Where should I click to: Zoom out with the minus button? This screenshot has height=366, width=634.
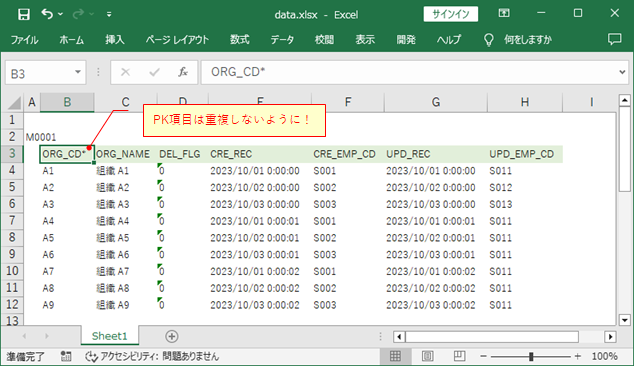(x=483, y=356)
